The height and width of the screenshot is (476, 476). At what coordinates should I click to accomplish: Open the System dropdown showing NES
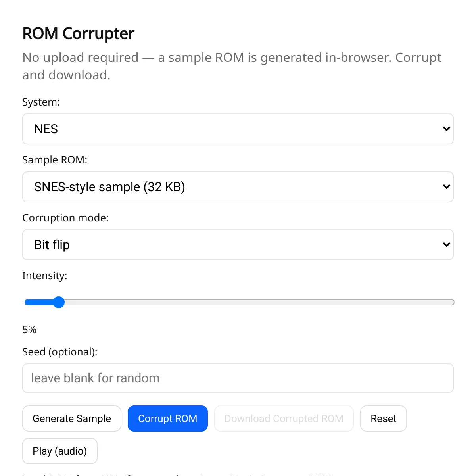point(237,129)
